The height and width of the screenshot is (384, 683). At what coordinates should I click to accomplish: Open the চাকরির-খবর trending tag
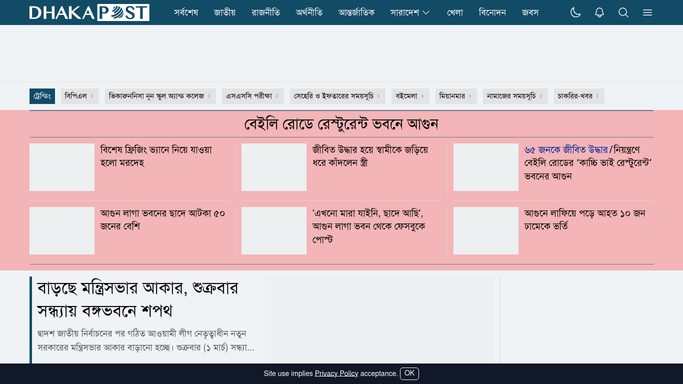(x=579, y=96)
